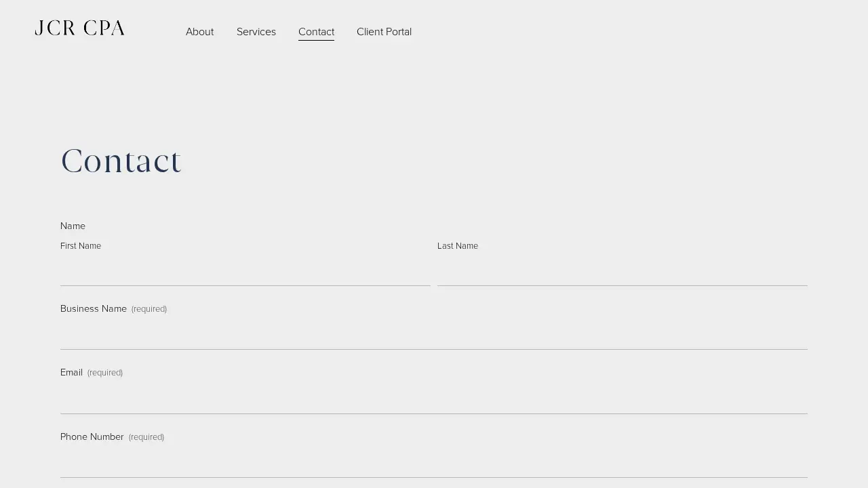This screenshot has height=488, width=868.
Task: Click the Last Name label text
Action: pyautogui.click(x=458, y=246)
